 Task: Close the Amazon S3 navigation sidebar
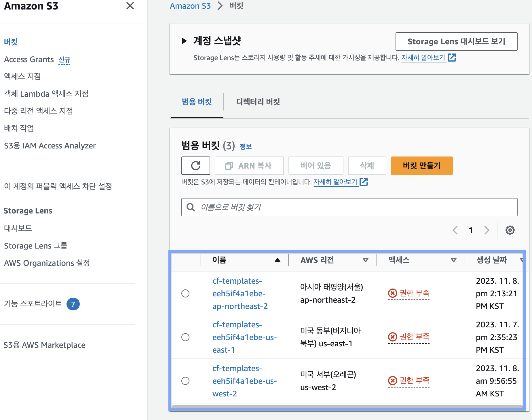click(130, 6)
